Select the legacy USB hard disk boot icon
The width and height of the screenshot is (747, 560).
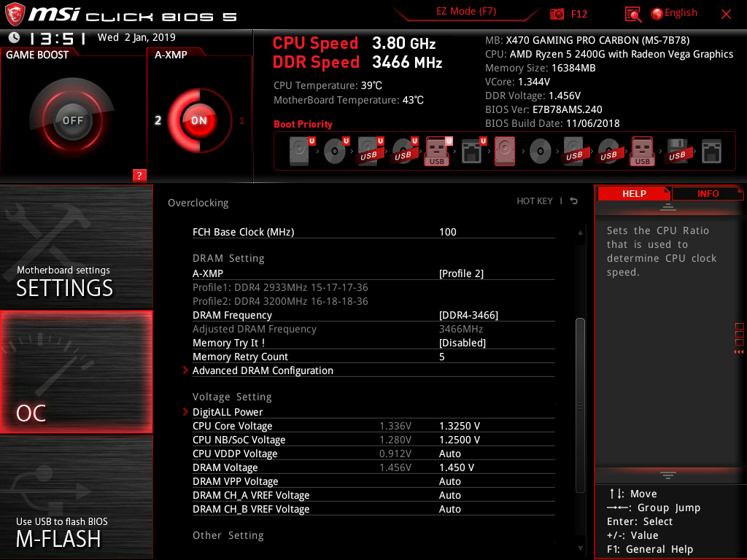coord(575,152)
